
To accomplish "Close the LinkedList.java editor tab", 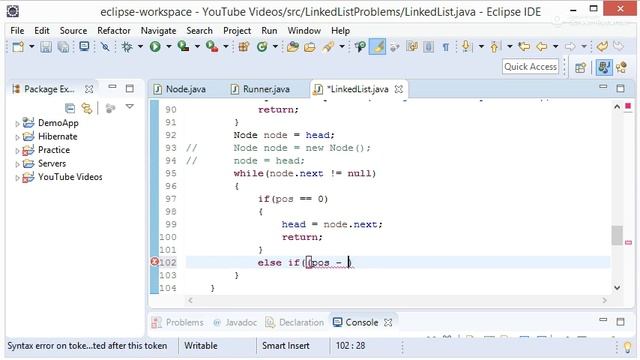I will (399, 89).
